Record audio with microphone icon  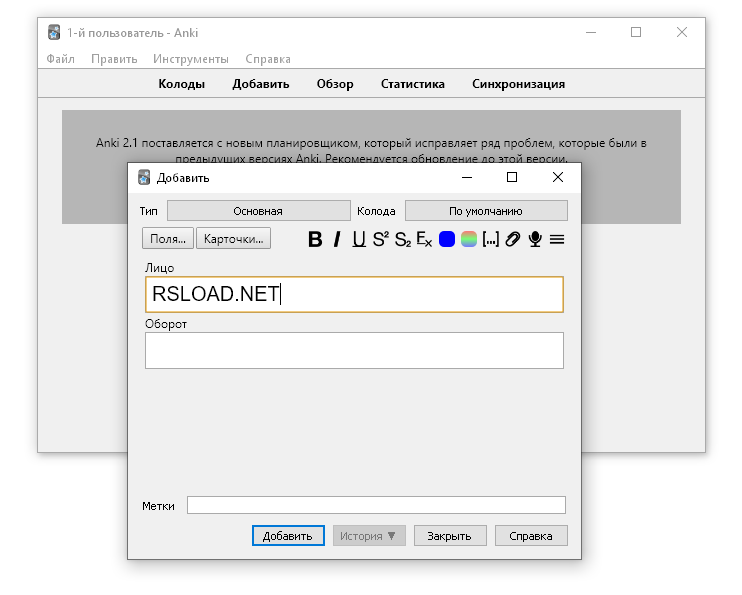535,239
